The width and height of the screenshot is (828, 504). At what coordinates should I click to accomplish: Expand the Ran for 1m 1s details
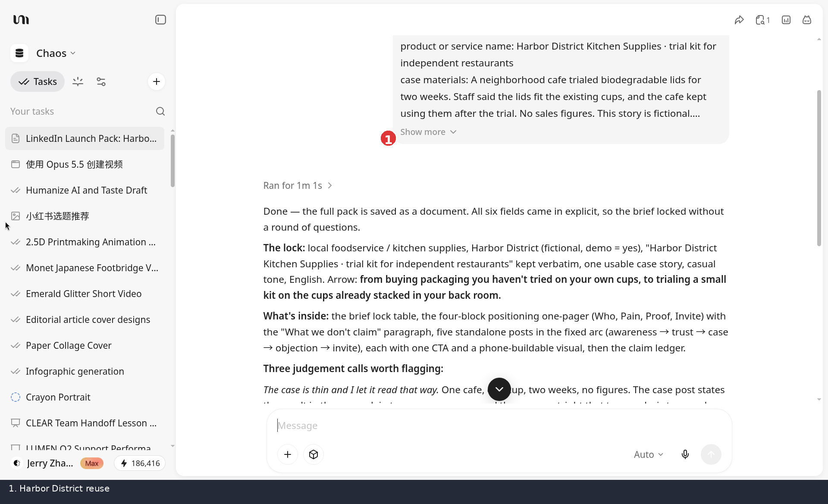click(x=298, y=185)
